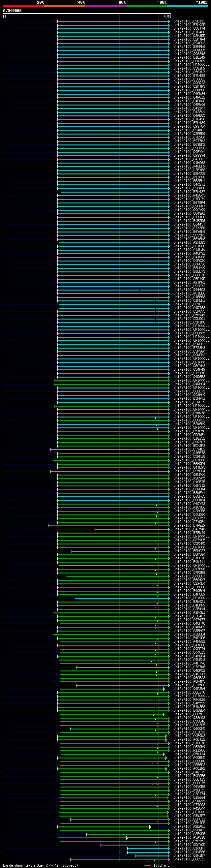Select the UniRef100_B9HFN6 label
Screen dimensions: 211x868
pyautogui.click(x=190, y=47)
